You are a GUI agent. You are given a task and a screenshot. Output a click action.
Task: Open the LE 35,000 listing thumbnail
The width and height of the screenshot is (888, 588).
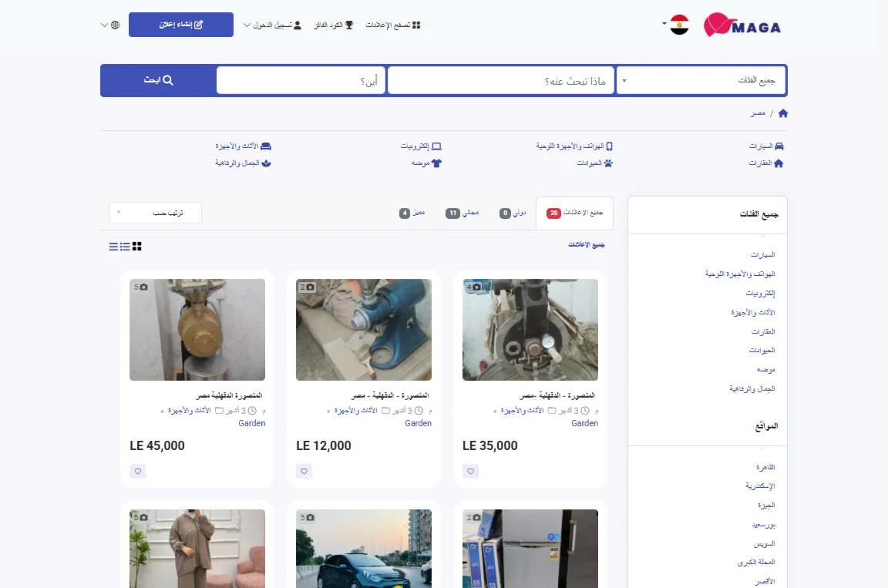[530, 330]
